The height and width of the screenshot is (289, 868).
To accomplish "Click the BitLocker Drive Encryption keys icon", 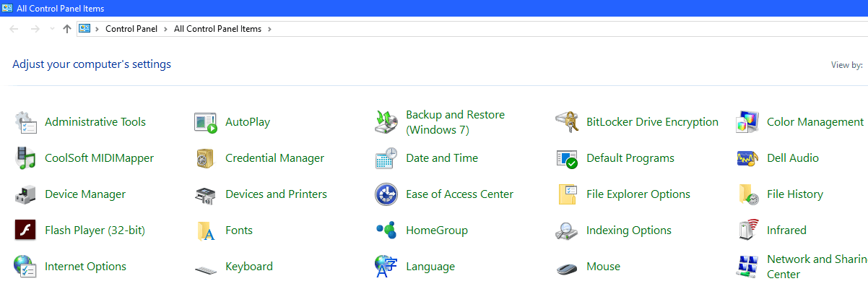I will point(567,122).
